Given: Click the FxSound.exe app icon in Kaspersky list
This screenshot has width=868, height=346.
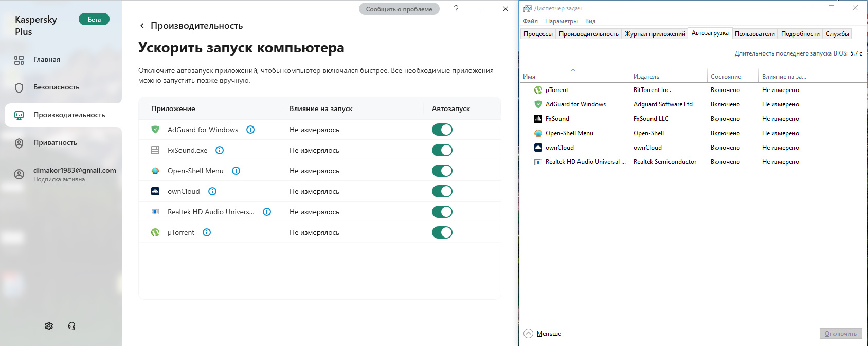Looking at the screenshot, I should pyautogui.click(x=155, y=150).
